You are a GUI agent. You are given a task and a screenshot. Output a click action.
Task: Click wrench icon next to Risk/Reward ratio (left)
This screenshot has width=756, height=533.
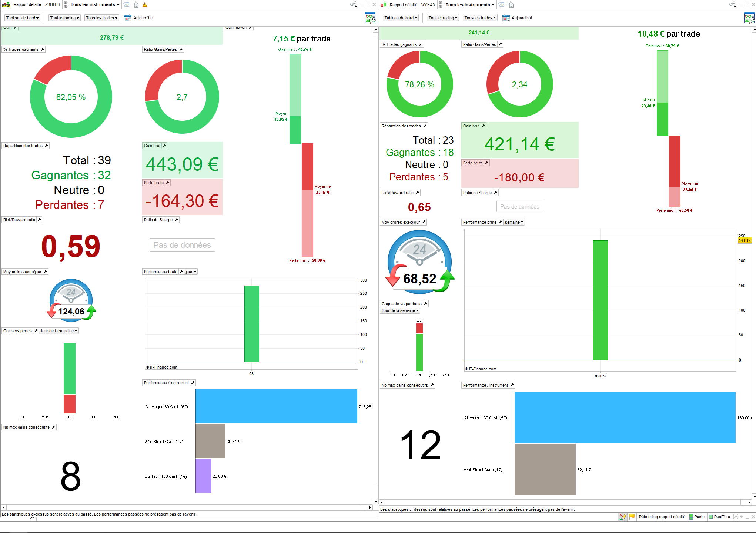point(39,220)
